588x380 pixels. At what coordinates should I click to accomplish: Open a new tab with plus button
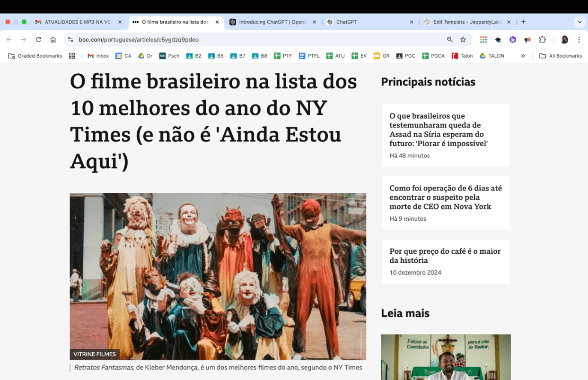pyautogui.click(x=523, y=22)
